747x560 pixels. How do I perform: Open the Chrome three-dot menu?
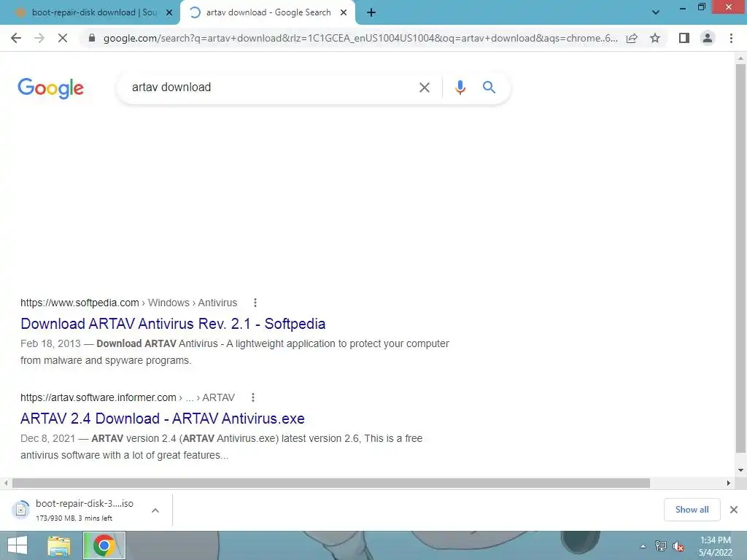point(731,38)
